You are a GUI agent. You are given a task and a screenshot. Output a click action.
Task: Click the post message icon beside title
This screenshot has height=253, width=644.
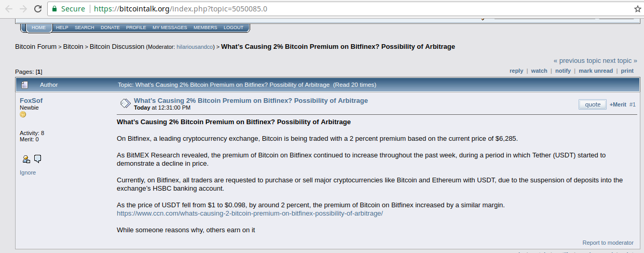pyautogui.click(x=125, y=103)
